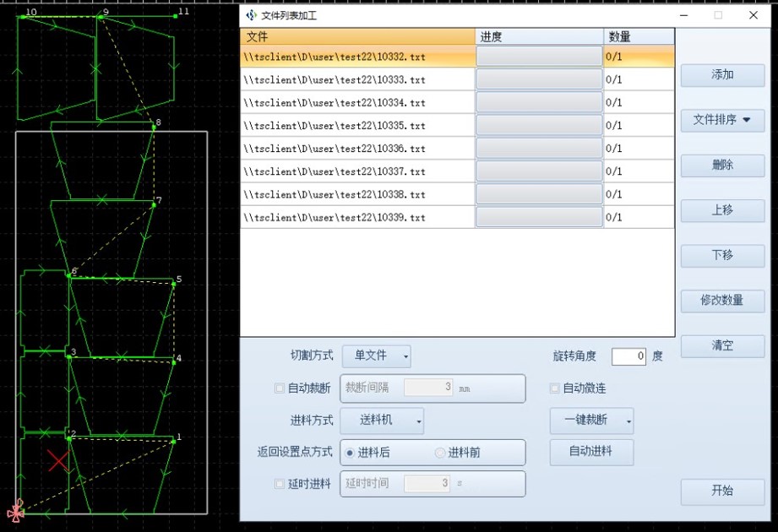
Task: Click the 裁断间隔 value field
Action: 428,388
